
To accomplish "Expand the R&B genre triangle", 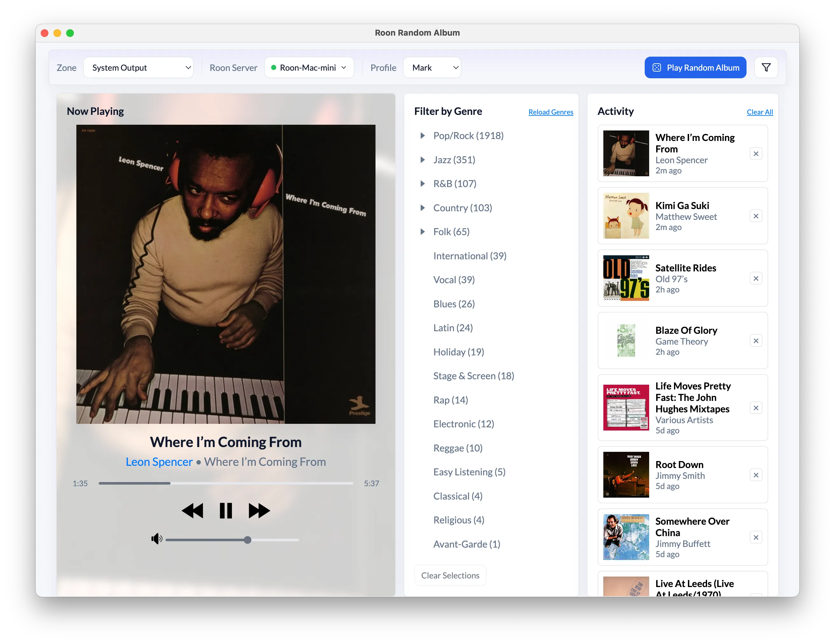I will [x=423, y=184].
